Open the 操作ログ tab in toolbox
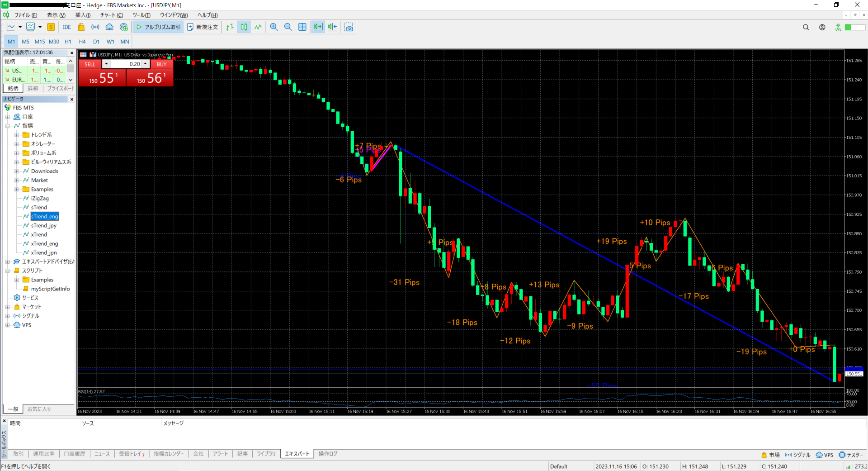This screenshot has height=471, width=868. pos(328,454)
